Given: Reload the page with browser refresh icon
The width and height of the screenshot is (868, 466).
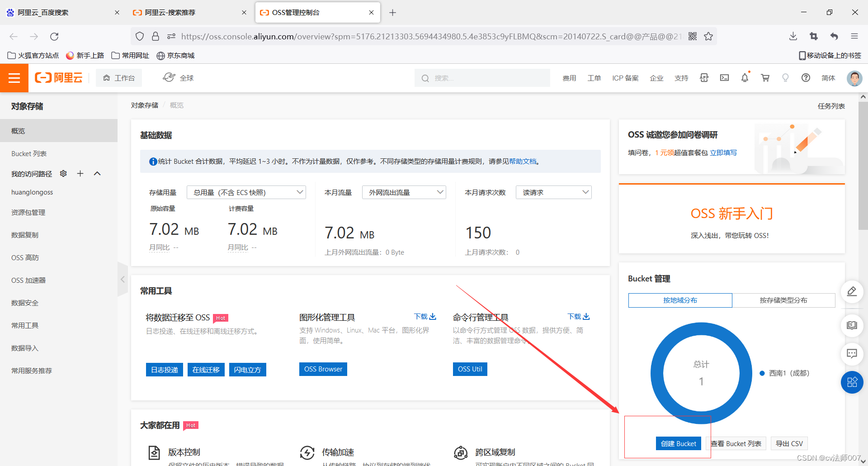Looking at the screenshot, I should (x=54, y=36).
